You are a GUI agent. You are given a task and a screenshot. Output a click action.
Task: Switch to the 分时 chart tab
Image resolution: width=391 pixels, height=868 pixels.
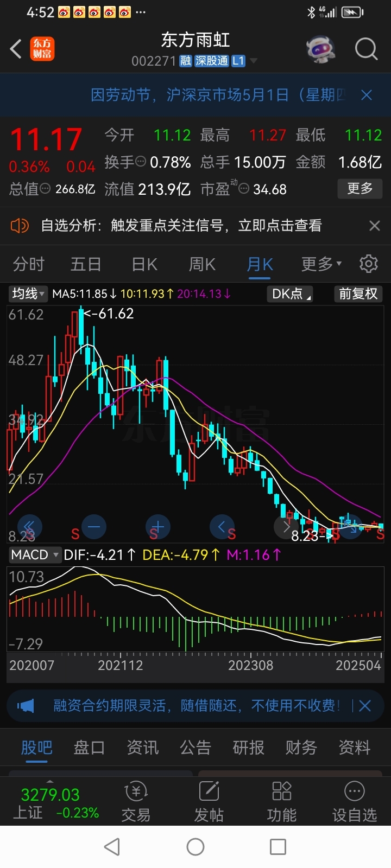click(x=29, y=264)
